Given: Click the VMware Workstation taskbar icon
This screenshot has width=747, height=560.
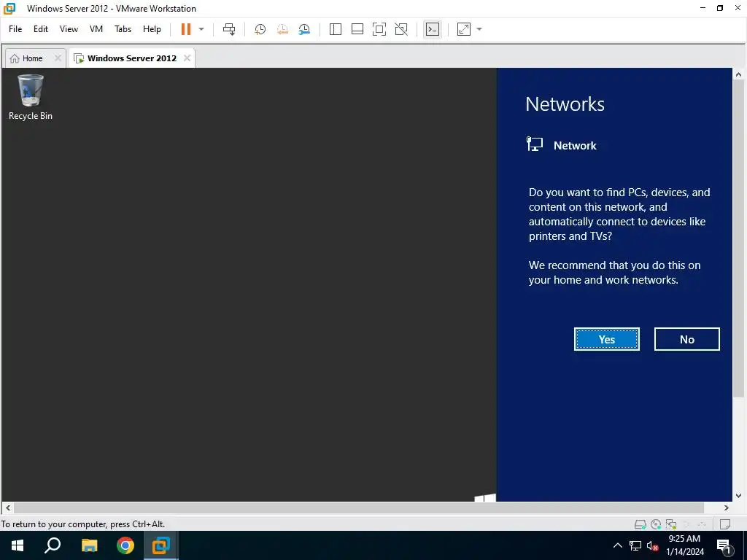Looking at the screenshot, I should coord(161,545).
